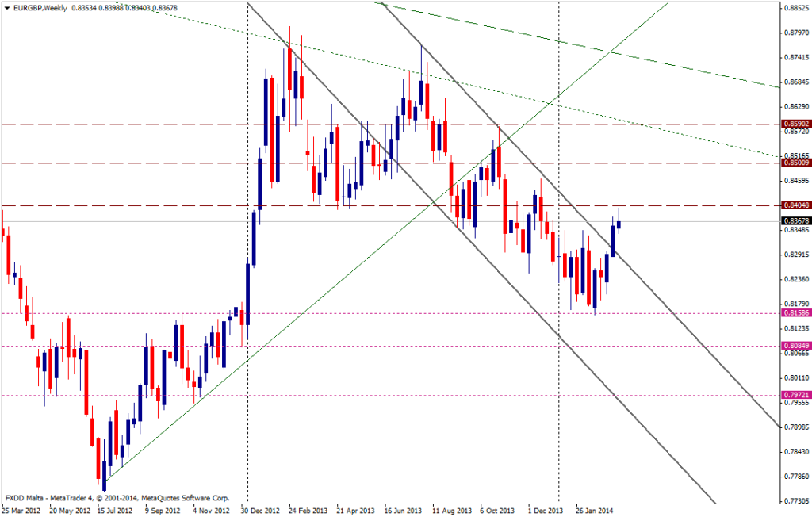Viewport: 812px width, 517px height.
Task: Click the 6 Oct 2013 date label
Action: pyautogui.click(x=499, y=511)
